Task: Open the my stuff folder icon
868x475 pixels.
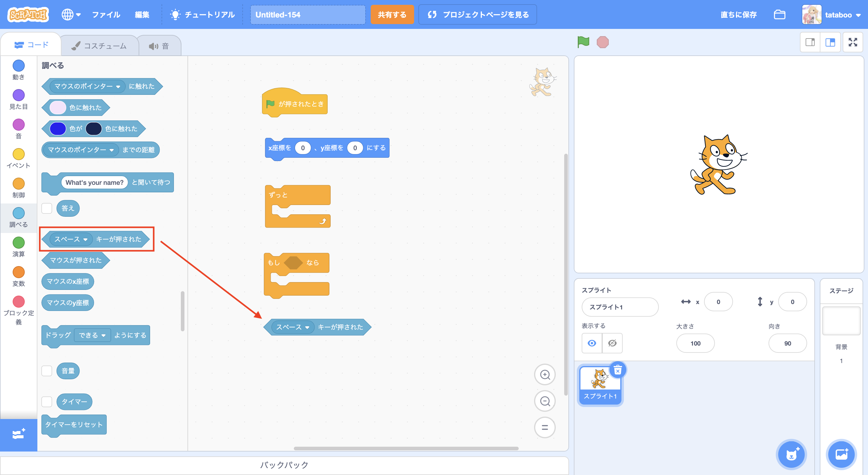Action: (779, 15)
